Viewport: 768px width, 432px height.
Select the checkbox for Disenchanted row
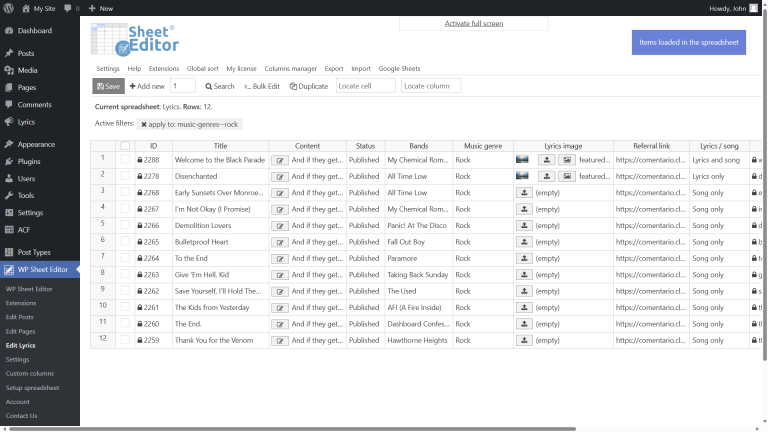(x=125, y=176)
